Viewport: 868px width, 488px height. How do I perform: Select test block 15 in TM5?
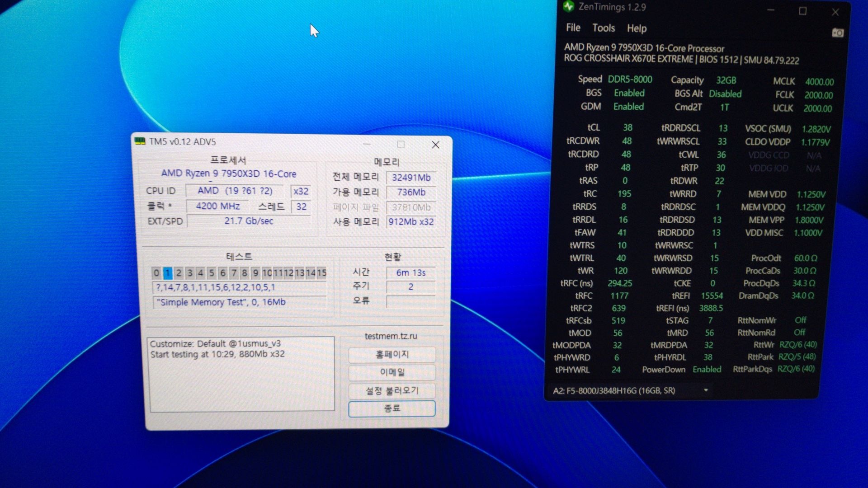(321, 272)
